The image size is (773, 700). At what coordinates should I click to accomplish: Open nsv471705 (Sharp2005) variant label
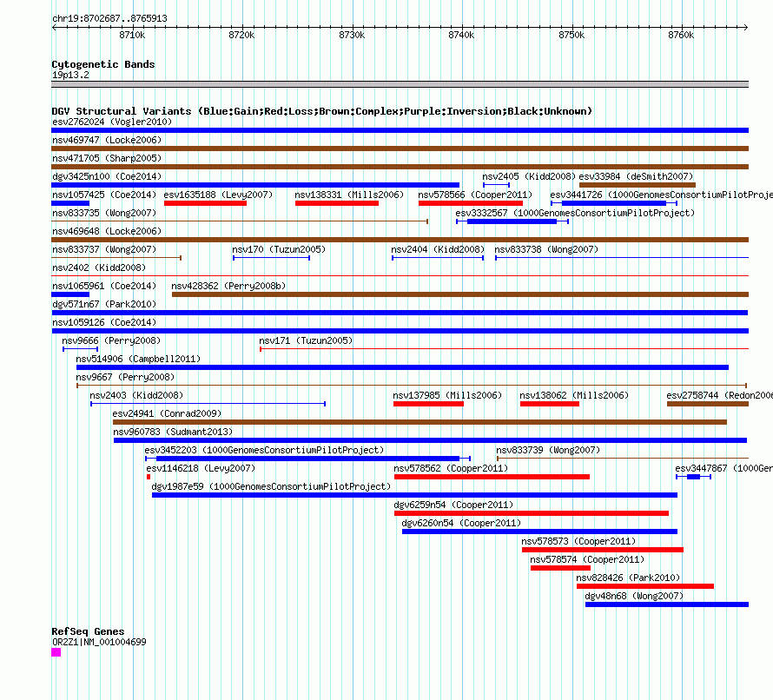point(107,158)
